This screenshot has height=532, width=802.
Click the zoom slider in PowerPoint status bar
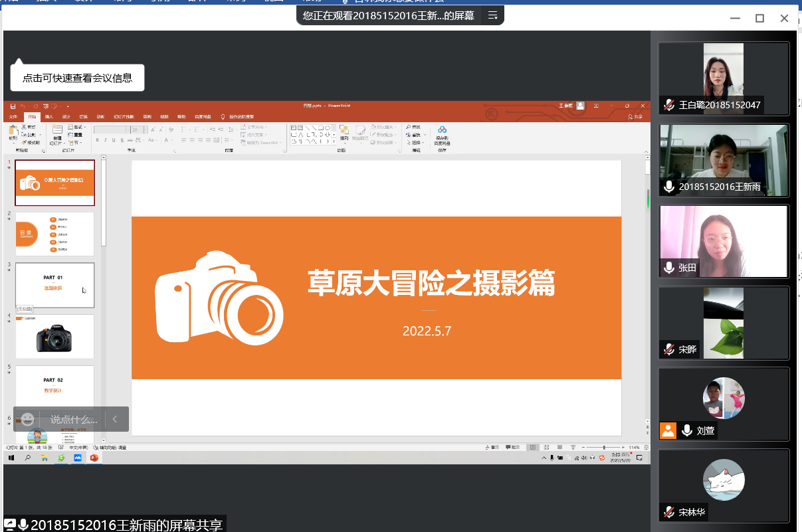click(x=604, y=448)
